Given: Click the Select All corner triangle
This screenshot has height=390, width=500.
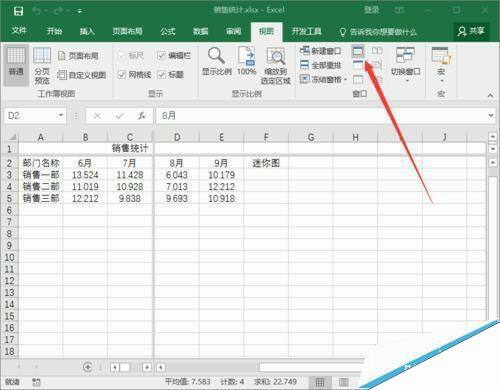Looking at the screenshot, I should point(12,137).
